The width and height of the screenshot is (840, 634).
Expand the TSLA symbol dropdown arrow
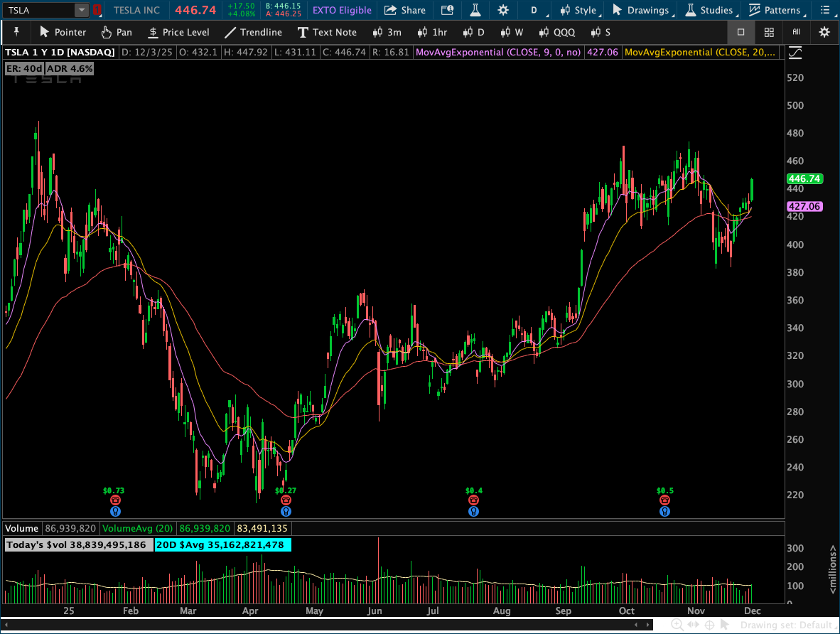tap(82, 10)
